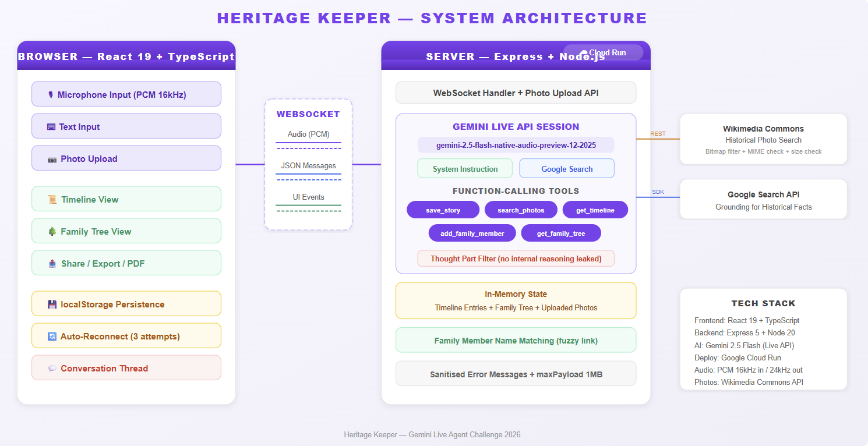
Task: Click the GEMINI LIVE API SESSION heading
Action: (516, 127)
